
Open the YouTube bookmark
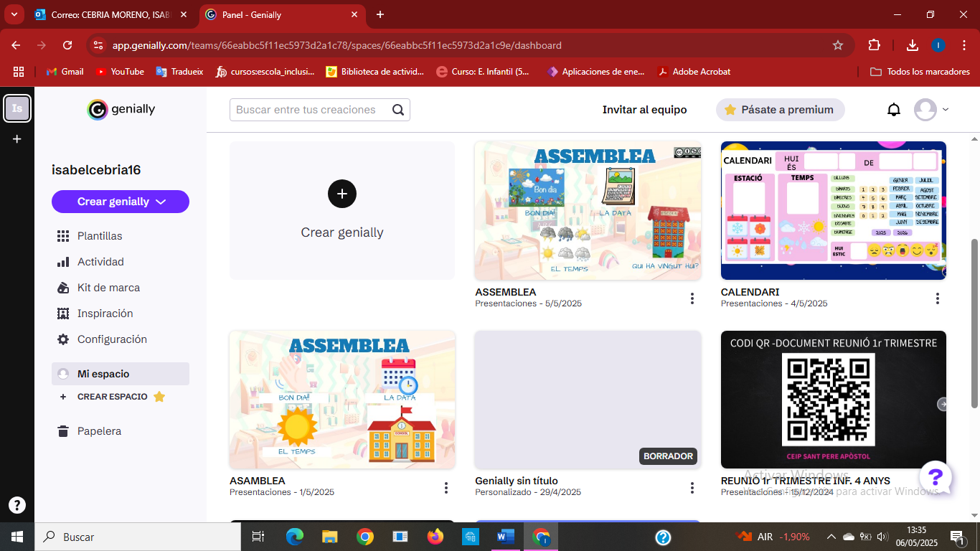pos(120,72)
